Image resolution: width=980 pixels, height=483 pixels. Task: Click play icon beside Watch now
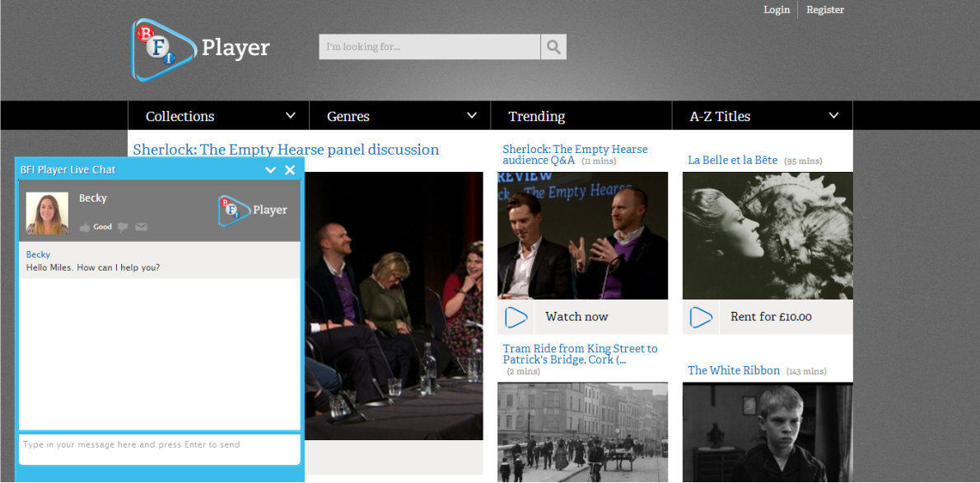[x=516, y=318]
